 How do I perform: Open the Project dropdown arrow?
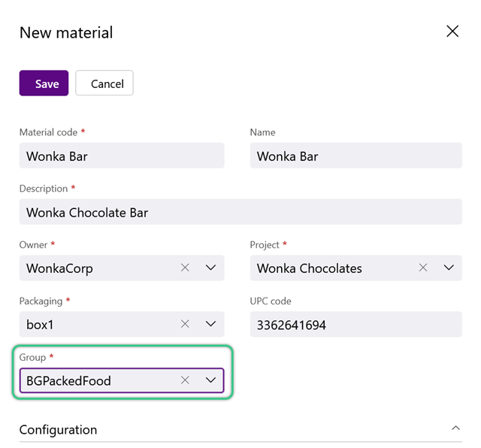449,268
